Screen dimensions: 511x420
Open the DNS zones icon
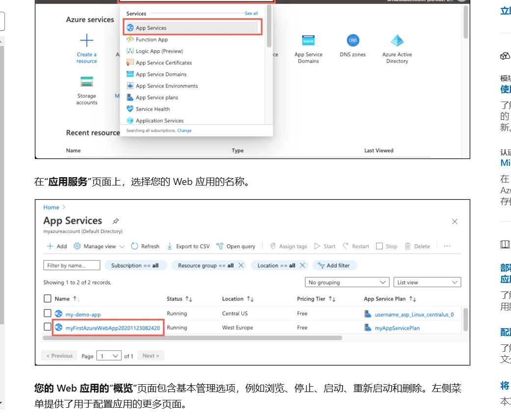click(353, 40)
